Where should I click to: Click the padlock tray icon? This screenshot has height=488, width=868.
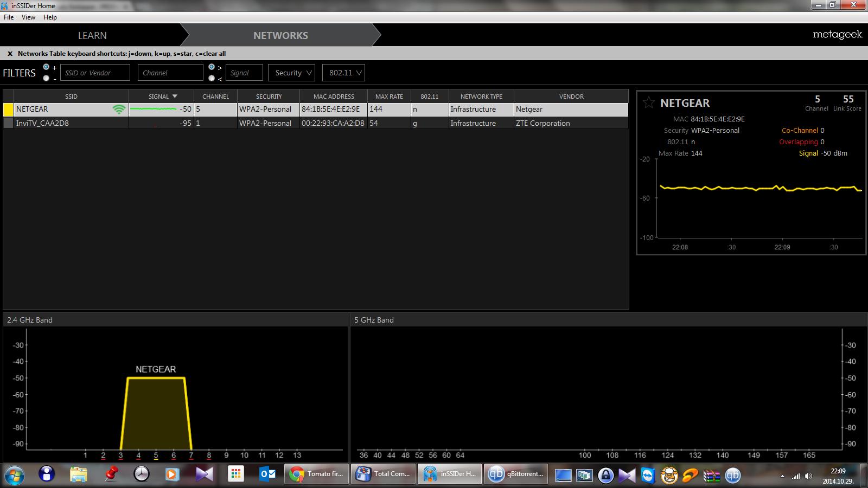[x=605, y=475]
